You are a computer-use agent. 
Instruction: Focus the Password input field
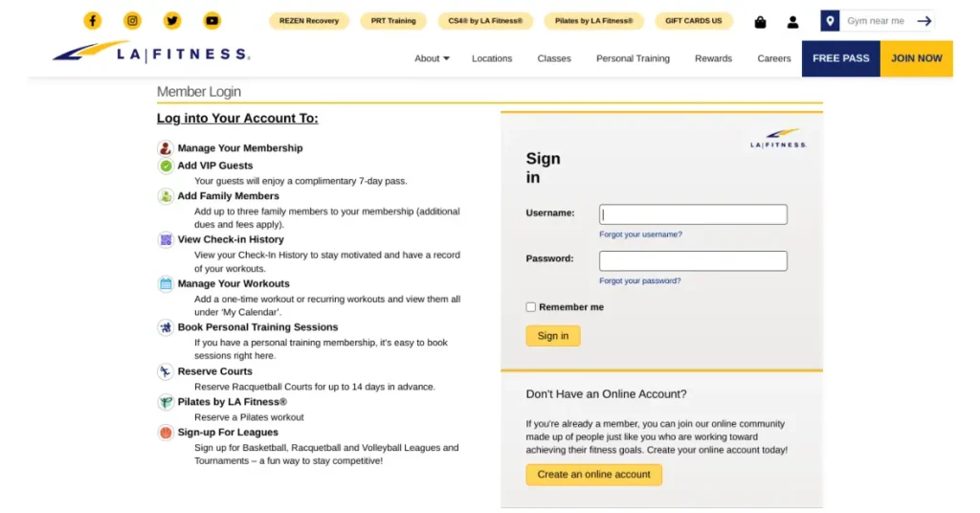[693, 260]
